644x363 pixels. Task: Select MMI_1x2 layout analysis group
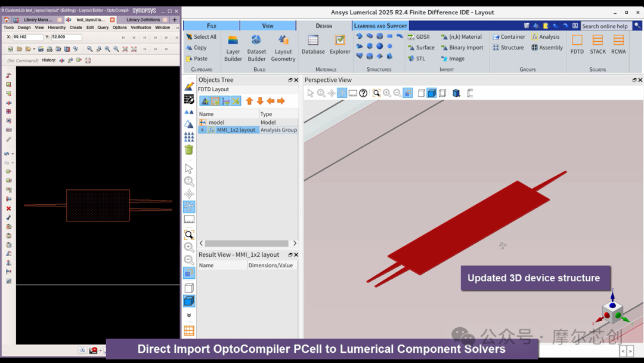248,130
